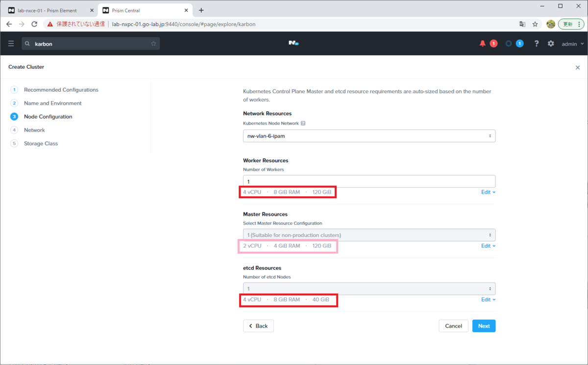Click the karbon search field
The width and height of the screenshot is (588, 365).
91,44
